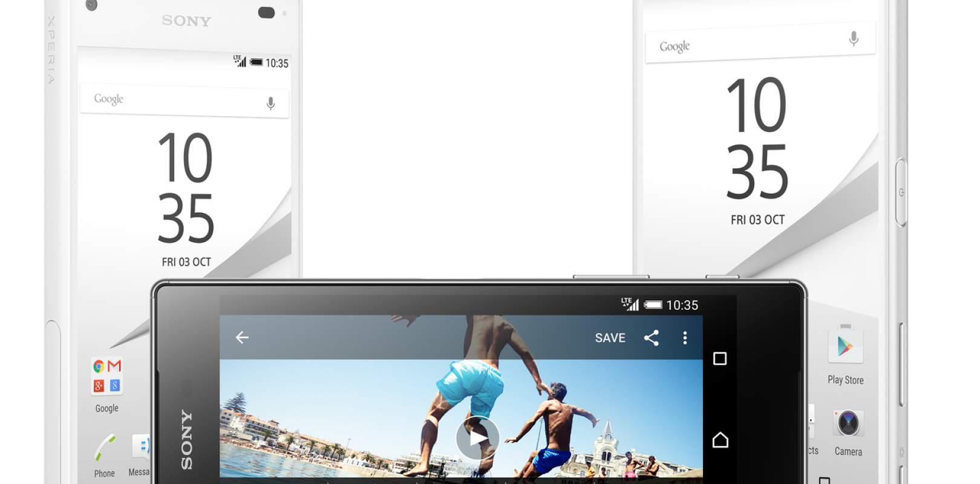
Task: Open the share icon next to SAVE
Action: point(651,338)
